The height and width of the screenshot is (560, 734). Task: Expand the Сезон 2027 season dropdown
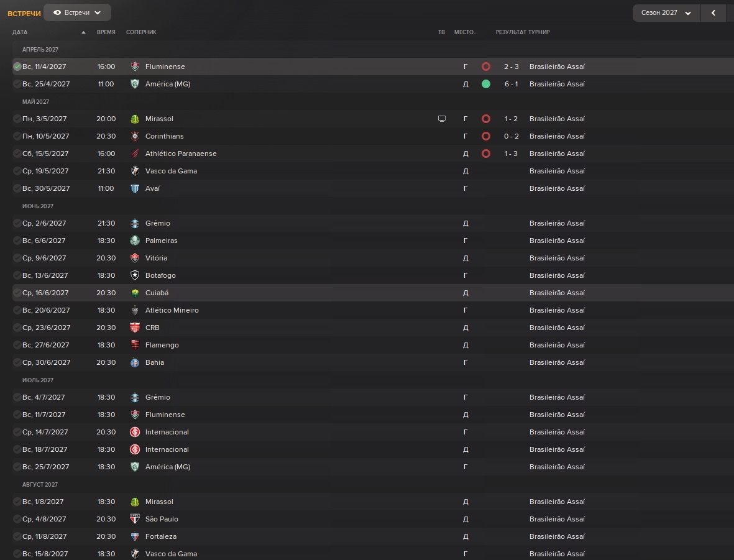point(666,12)
